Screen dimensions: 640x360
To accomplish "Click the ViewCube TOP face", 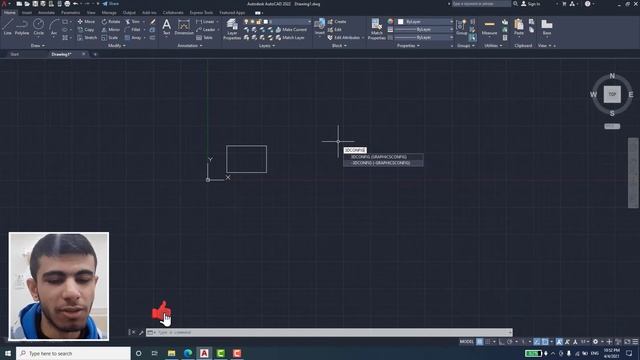I will (612, 94).
